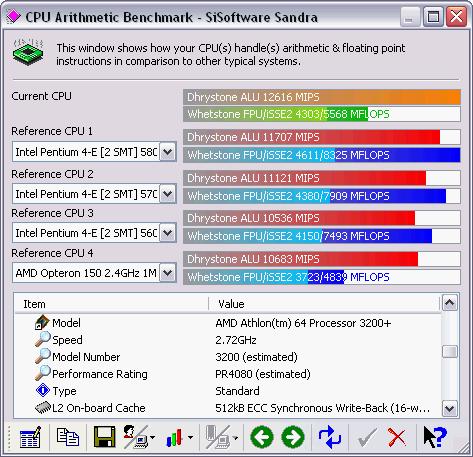Refresh the benchmark with blue arrows icon

[x=329, y=437]
